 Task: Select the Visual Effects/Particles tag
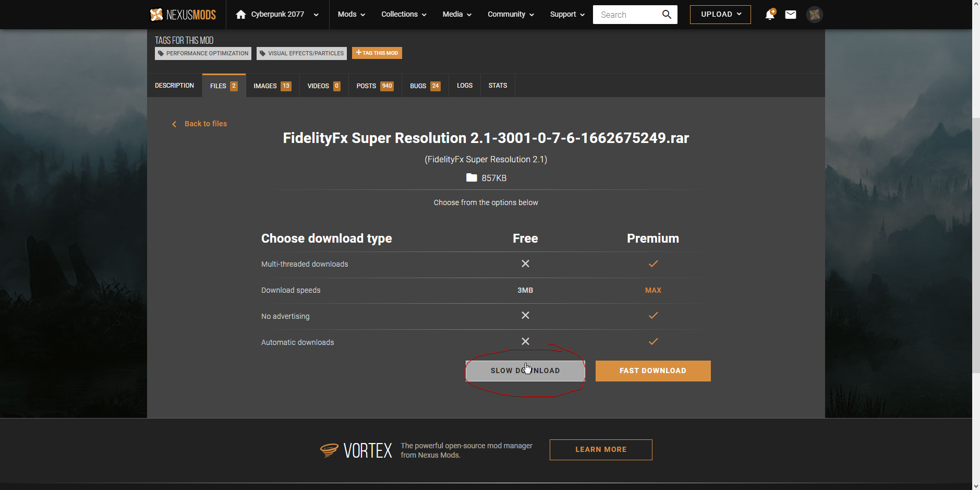(x=301, y=53)
